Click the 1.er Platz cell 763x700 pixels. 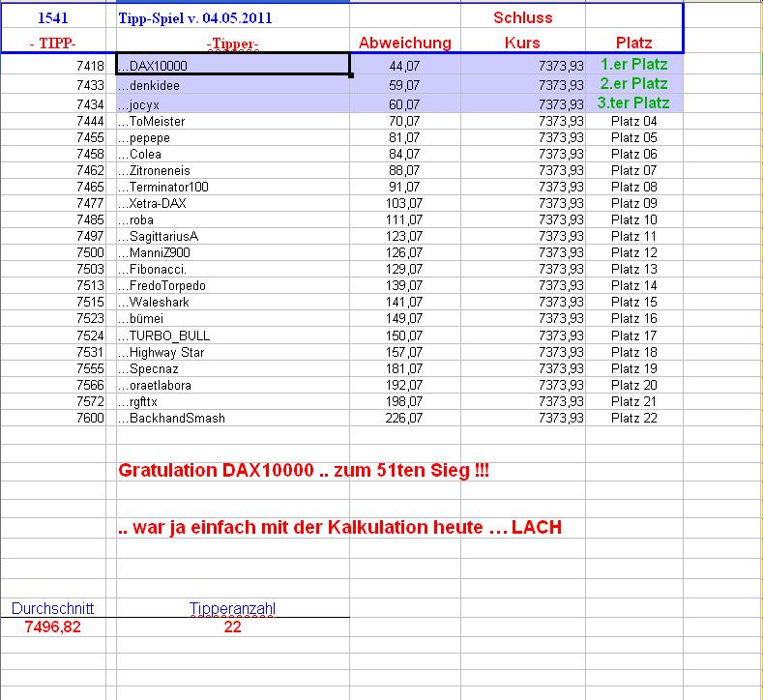[634, 64]
